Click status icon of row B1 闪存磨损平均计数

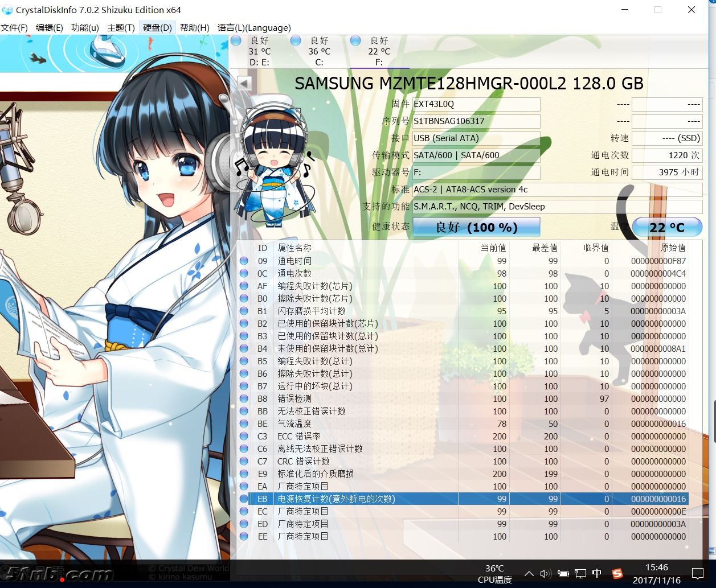244,311
